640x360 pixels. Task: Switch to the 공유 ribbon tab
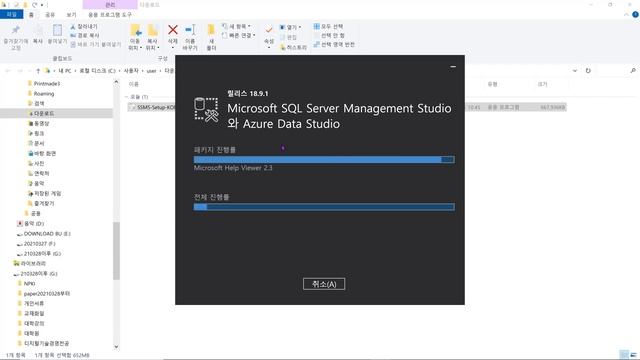pyautogui.click(x=50, y=15)
